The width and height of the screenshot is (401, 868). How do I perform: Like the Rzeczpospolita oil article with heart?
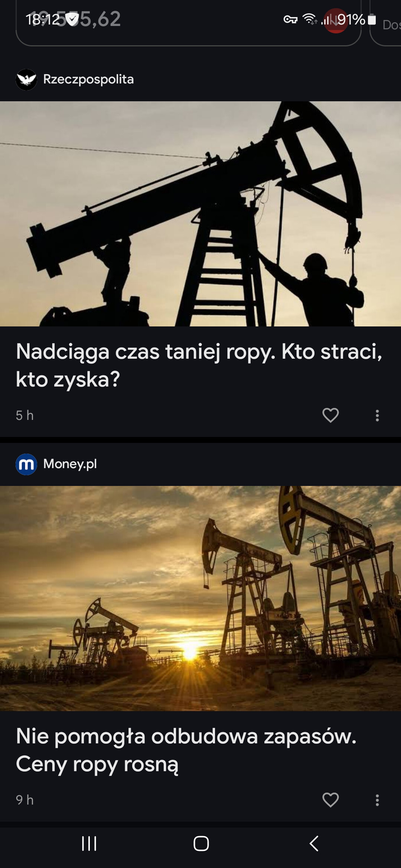330,415
